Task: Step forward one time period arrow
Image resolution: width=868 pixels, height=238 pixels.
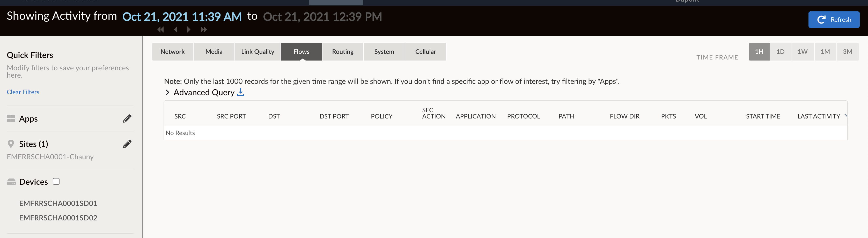Action: (x=189, y=30)
